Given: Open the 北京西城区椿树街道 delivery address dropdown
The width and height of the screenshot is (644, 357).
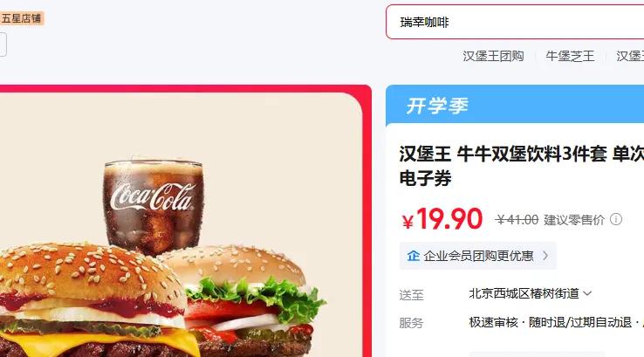Looking at the screenshot, I should click(x=531, y=293).
